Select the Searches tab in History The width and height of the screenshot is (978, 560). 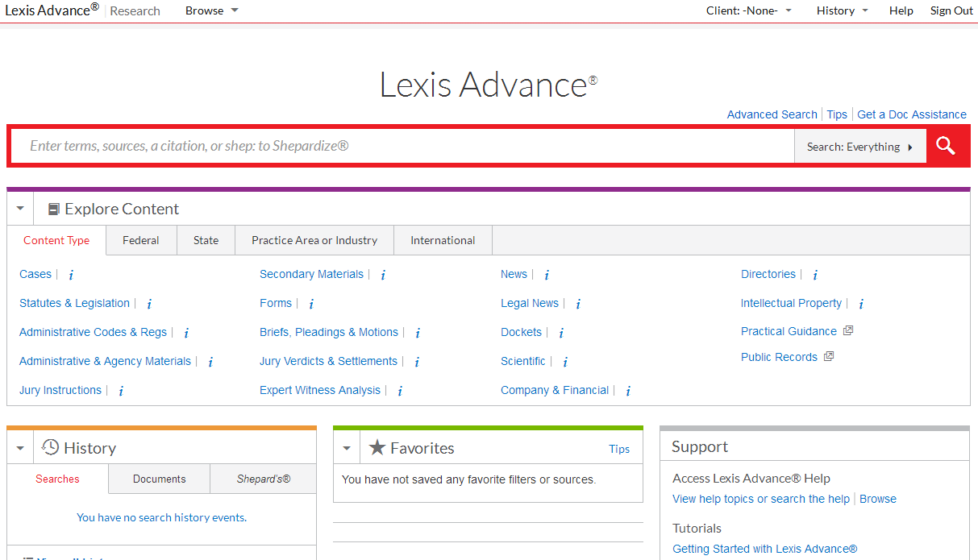(57, 479)
